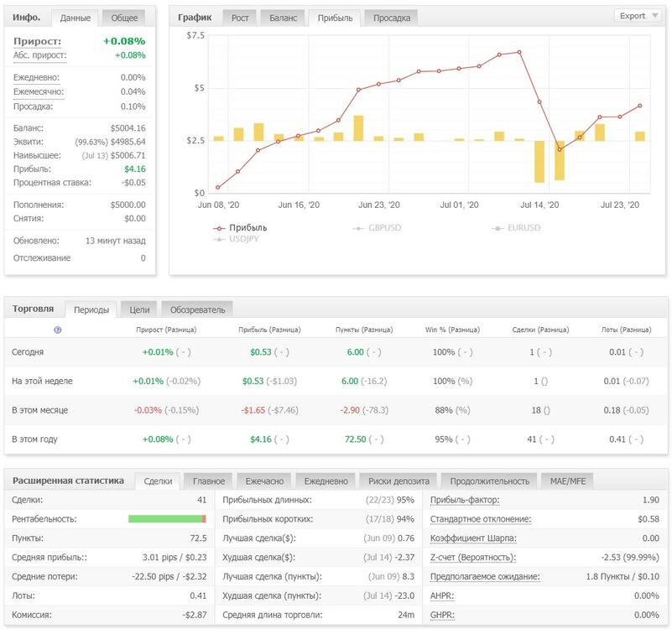Click the Обновлено 13 минут назад value

[115, 241]
